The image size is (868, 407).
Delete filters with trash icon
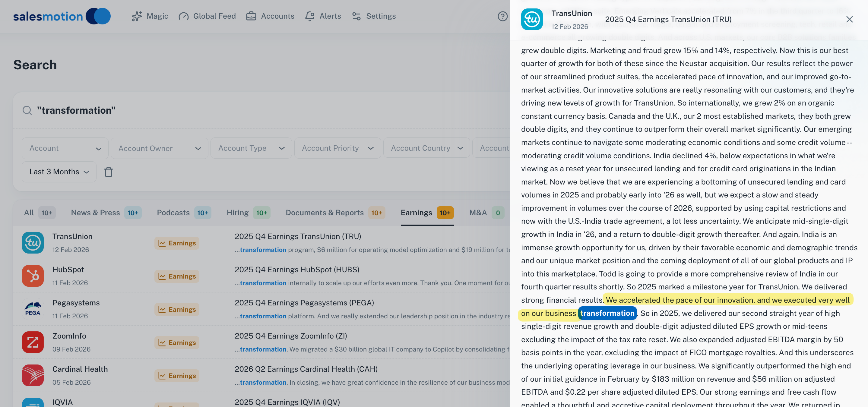pyautogui.click(x=109, y=172)
